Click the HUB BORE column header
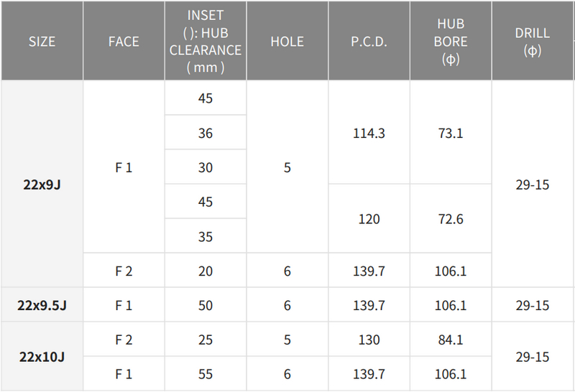Image resolution: width=575 pixels, height=392 pixels. (x=451, y=41)
